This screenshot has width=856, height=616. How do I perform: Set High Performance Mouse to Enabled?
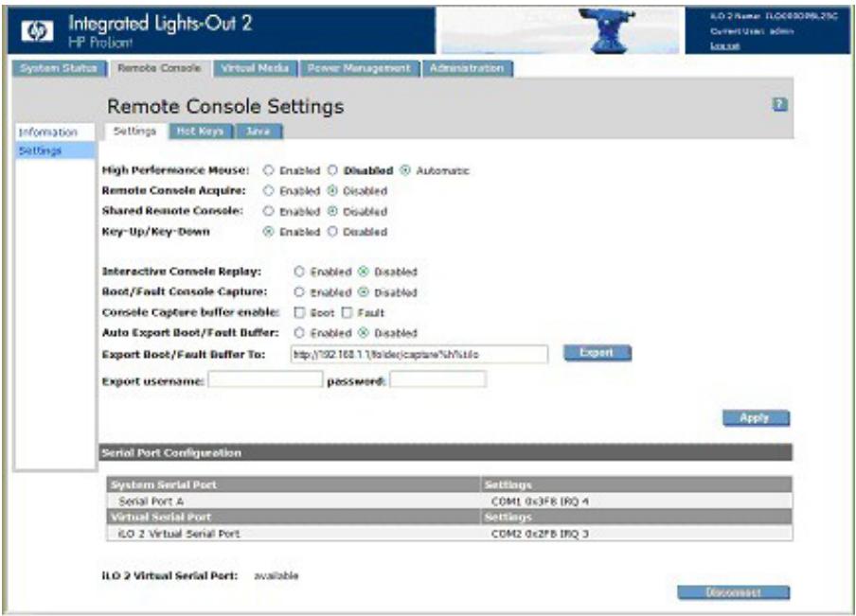[x=268, y=170]
